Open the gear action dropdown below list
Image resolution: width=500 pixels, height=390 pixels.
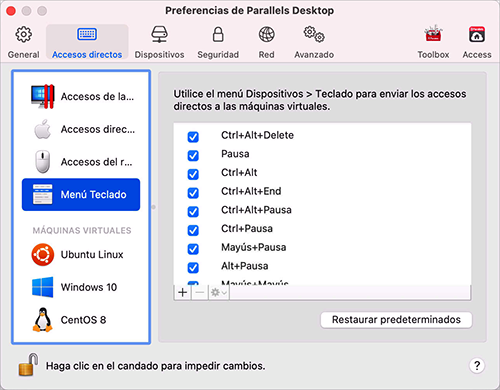click(219, 293)
